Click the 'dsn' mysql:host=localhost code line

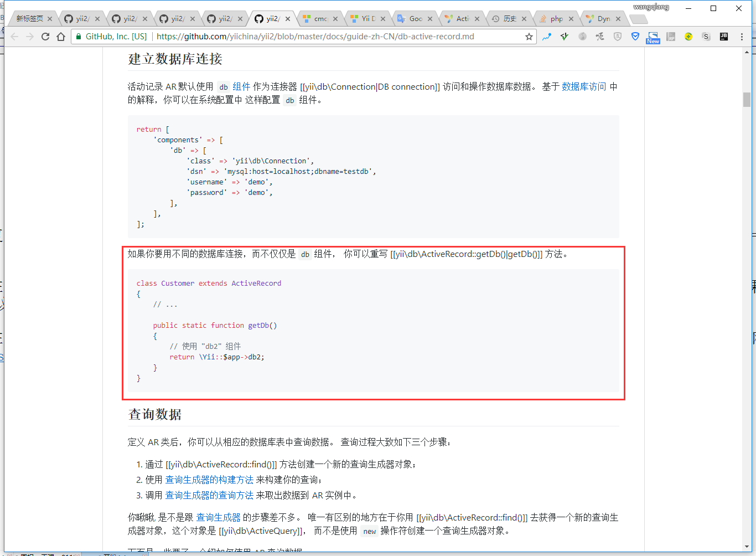(281, 172)
